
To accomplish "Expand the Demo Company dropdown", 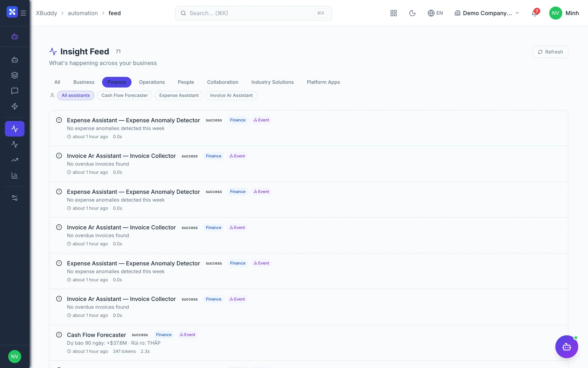I will pos(487,13).
